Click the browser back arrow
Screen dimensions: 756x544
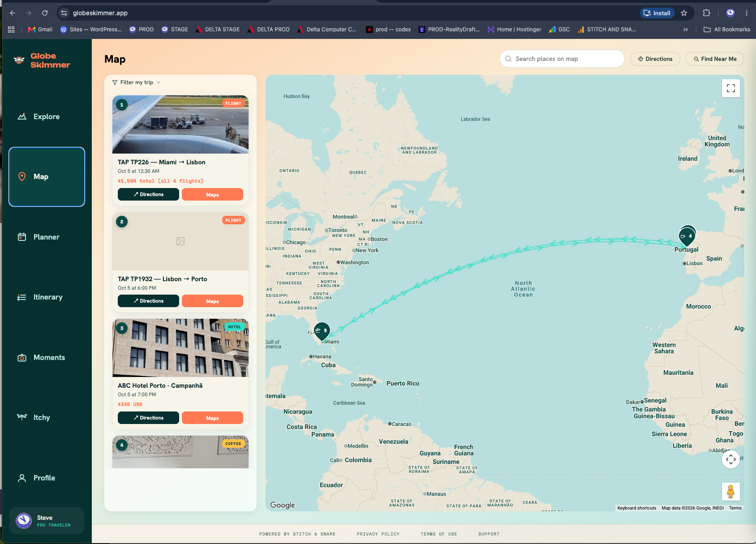tap(13, 13)
